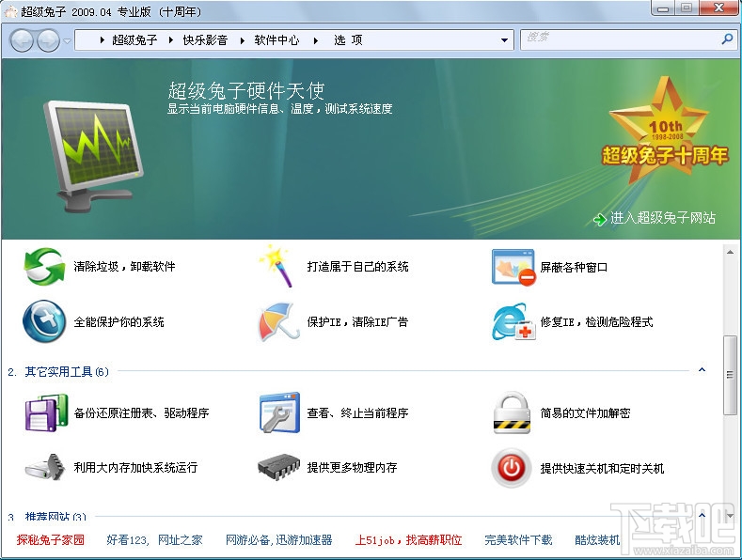Open the 探秘兔子家园 link

51,539
